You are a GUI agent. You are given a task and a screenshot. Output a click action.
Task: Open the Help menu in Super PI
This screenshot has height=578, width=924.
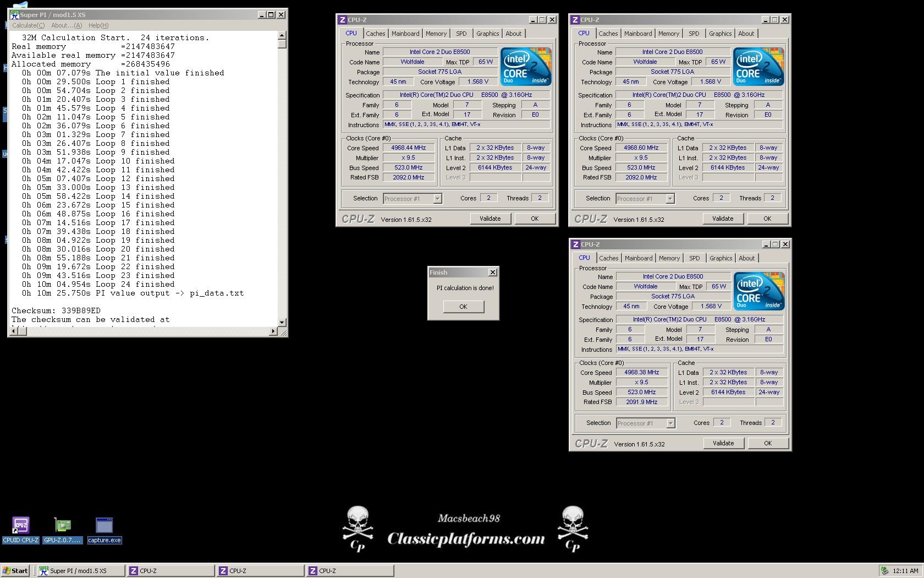tap(98, 25)
